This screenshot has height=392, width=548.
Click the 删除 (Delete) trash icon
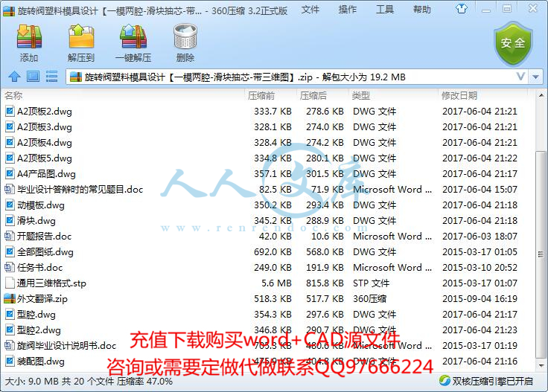click(x=185, y=36)
